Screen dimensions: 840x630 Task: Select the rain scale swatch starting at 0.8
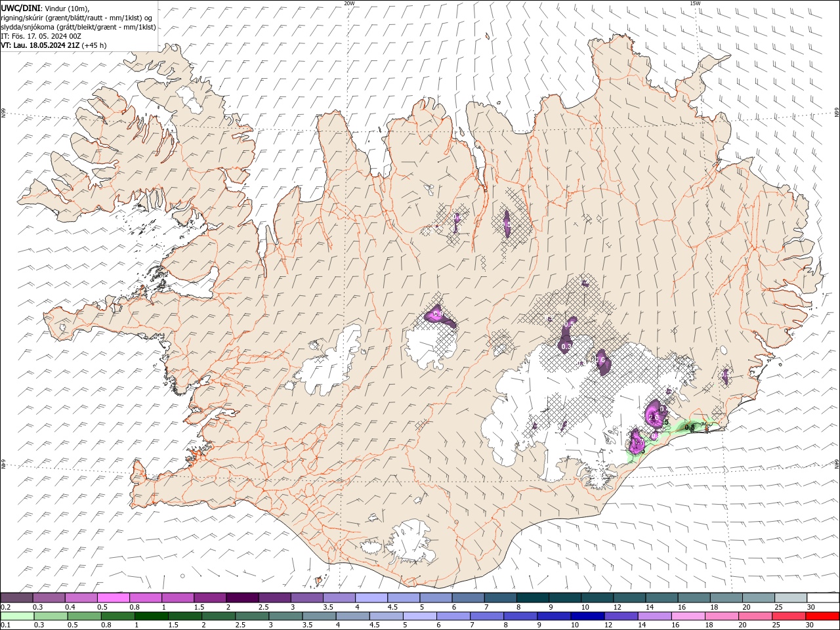point(118,616)
